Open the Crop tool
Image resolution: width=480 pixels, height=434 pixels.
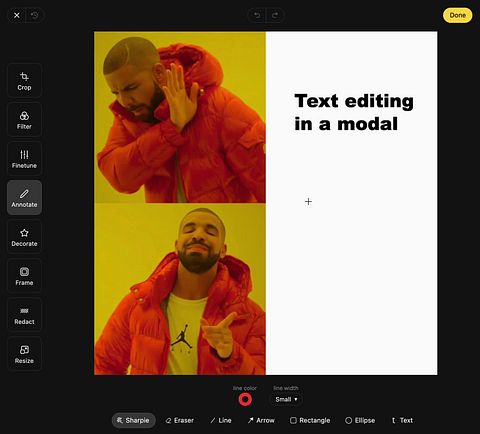pyautogui.click(x=24, y=81)
